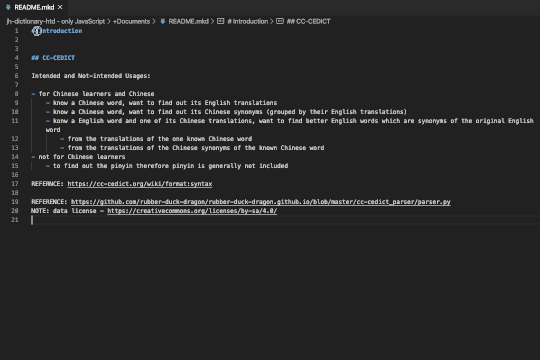Click the markdown icon in the breadcrumb

[x=163, y=21]
